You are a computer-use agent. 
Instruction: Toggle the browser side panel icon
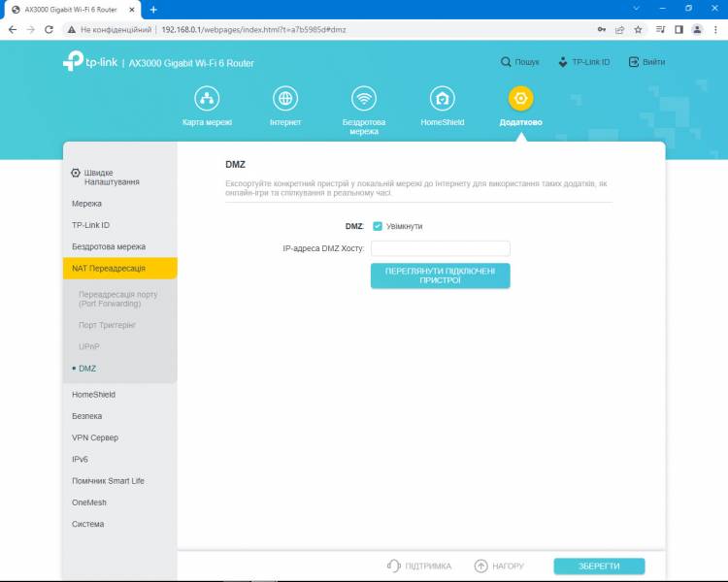pyautogui.click(x=678, y=29)
